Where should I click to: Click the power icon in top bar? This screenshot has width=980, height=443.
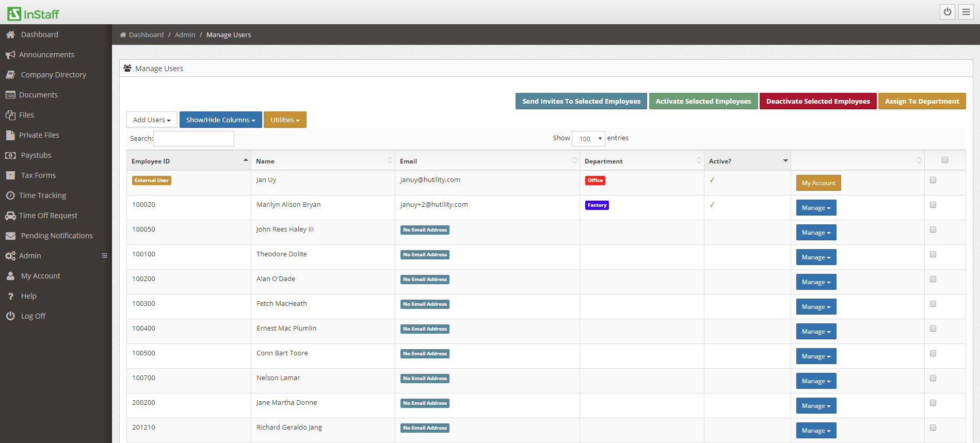[x=947, y=12]
